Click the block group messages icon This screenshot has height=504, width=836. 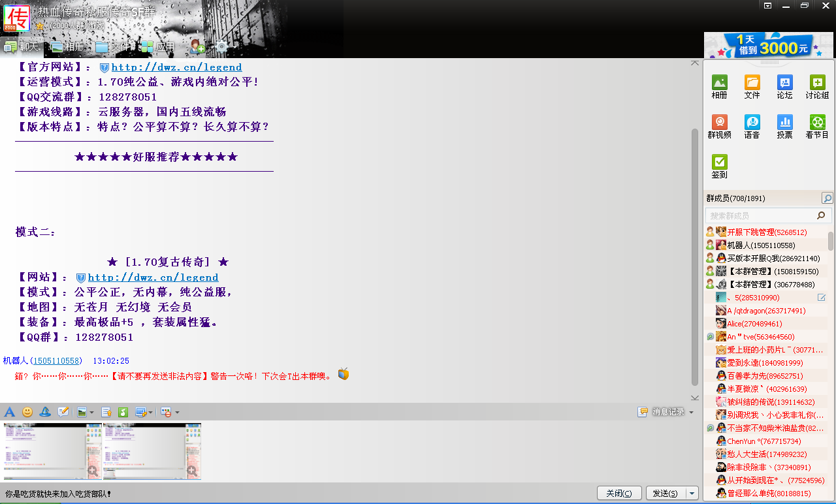click(x=167, y=412)
